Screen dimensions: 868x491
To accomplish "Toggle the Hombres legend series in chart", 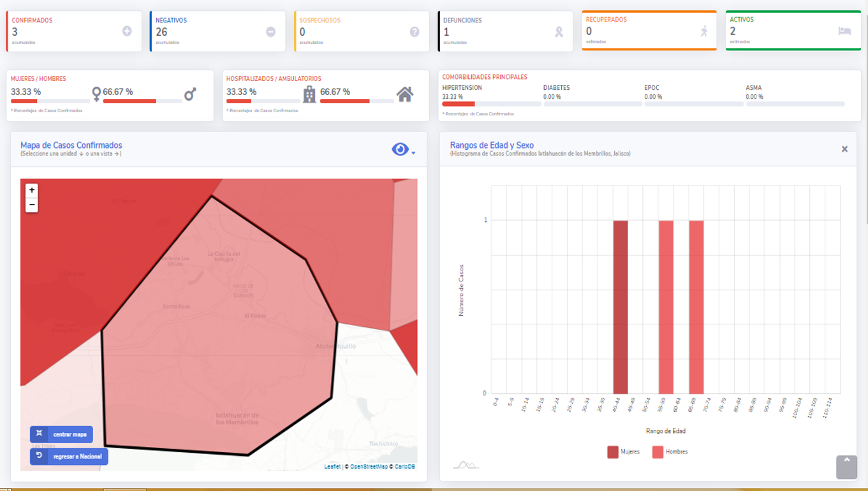I will pyautogui.click(x=669, y=452).
